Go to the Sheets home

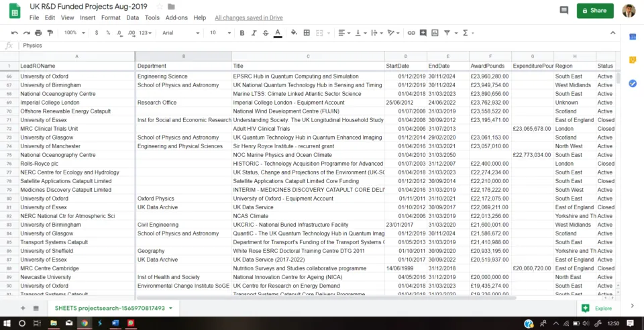point(15,11)
